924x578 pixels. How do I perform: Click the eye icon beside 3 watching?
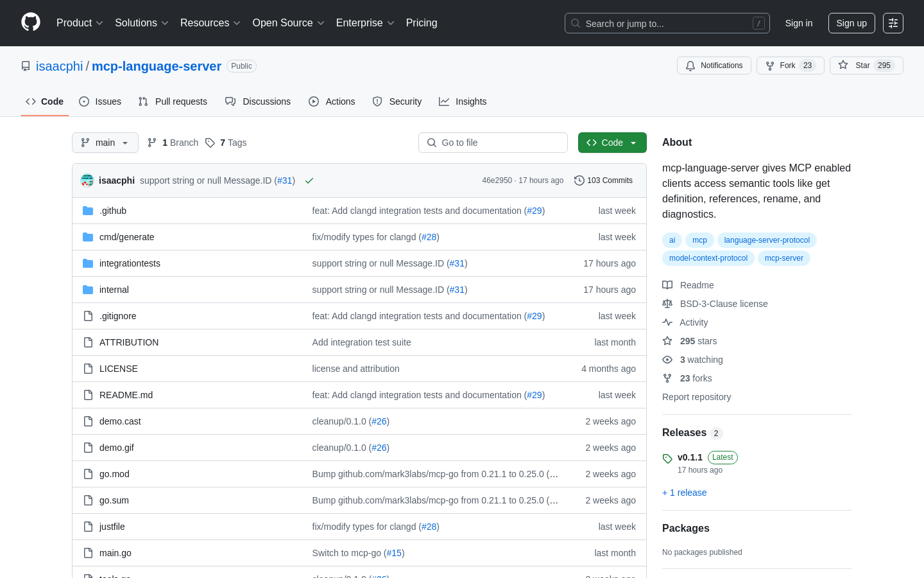[x=667, y=360]
